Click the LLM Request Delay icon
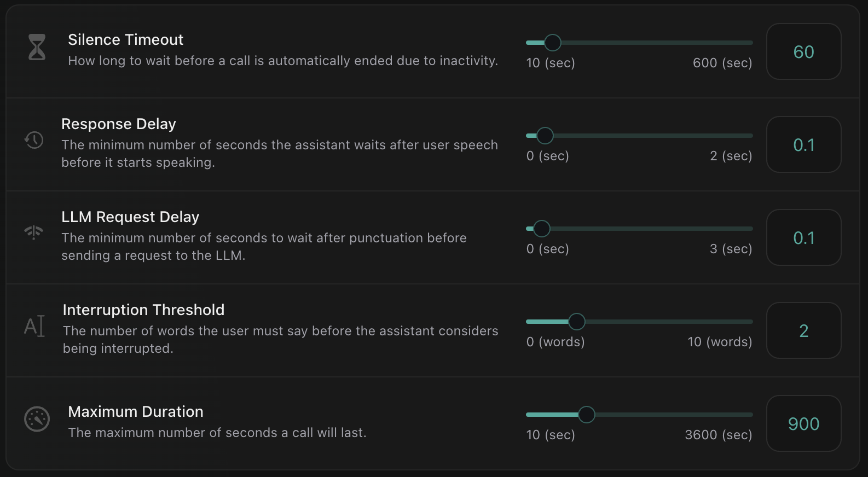The height and width of the screenshot is (477, 868). point(33,232)
